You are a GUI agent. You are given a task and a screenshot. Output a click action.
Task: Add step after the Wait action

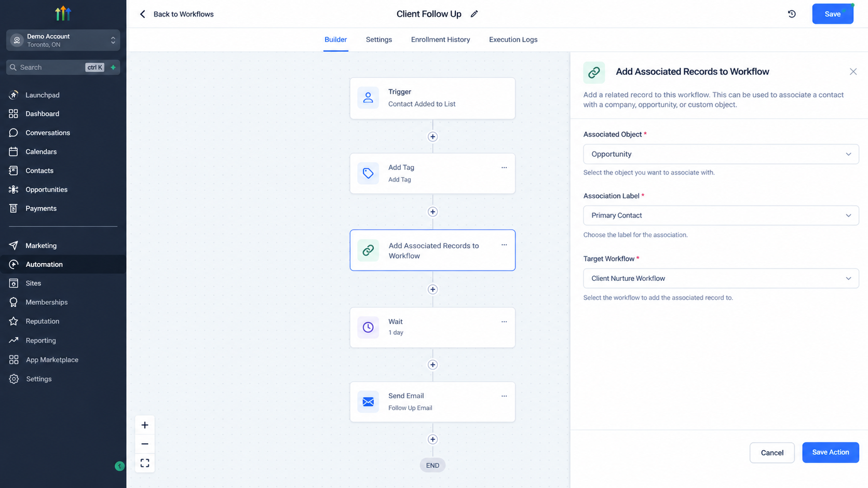tap(432, 364)
